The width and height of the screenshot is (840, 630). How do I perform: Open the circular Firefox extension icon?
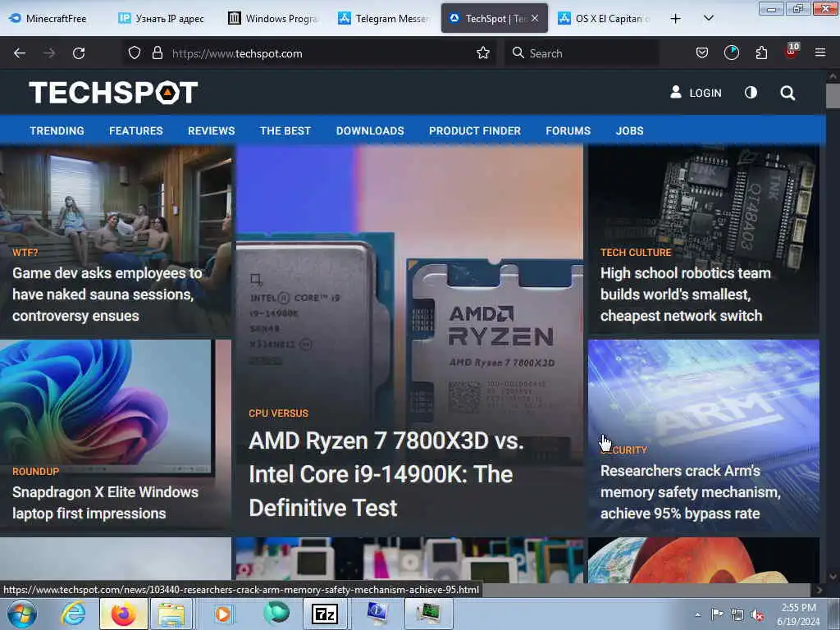pos(731,53)
